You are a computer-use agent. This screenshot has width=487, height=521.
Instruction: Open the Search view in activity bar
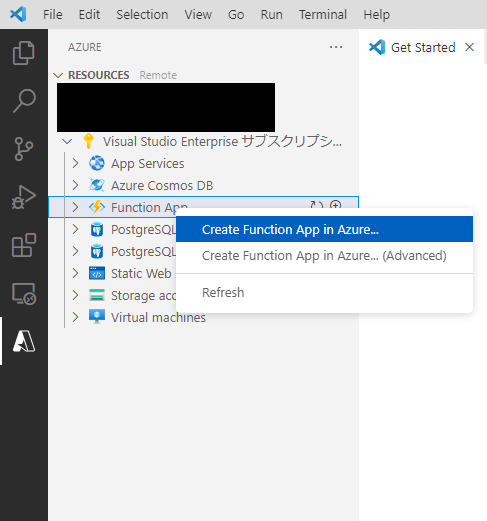(24, 101)
